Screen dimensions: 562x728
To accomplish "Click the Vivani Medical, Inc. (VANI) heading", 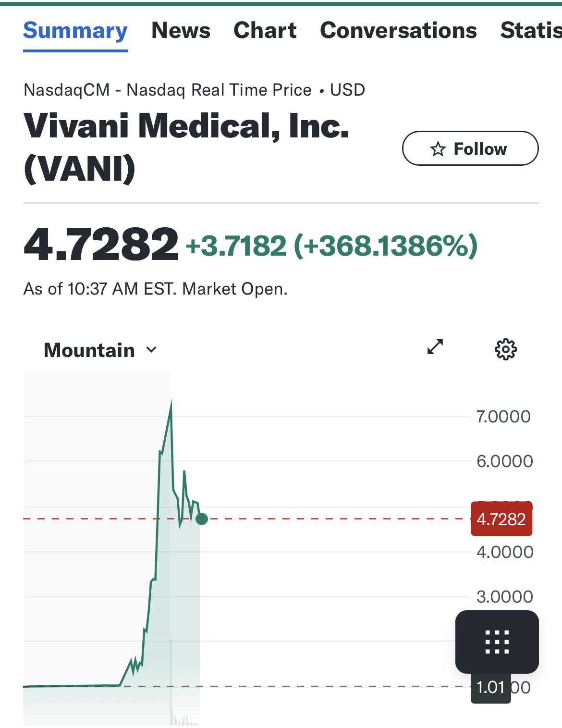I will [186, 147].
